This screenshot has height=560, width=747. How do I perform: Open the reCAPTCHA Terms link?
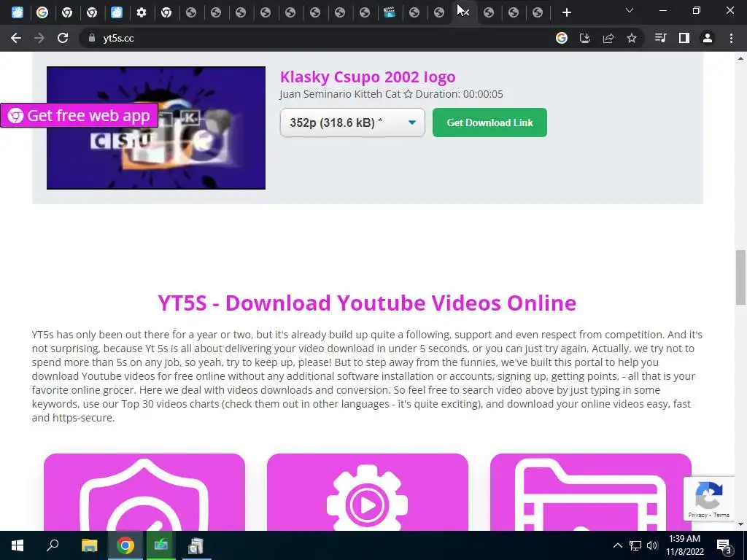coord(721,515)
